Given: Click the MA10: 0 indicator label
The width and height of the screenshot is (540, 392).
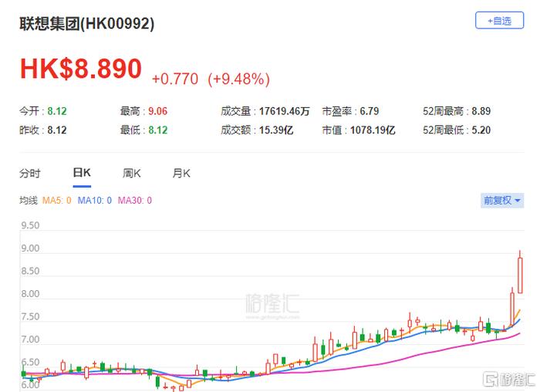Looking at the screenshot, I should 95,201.
